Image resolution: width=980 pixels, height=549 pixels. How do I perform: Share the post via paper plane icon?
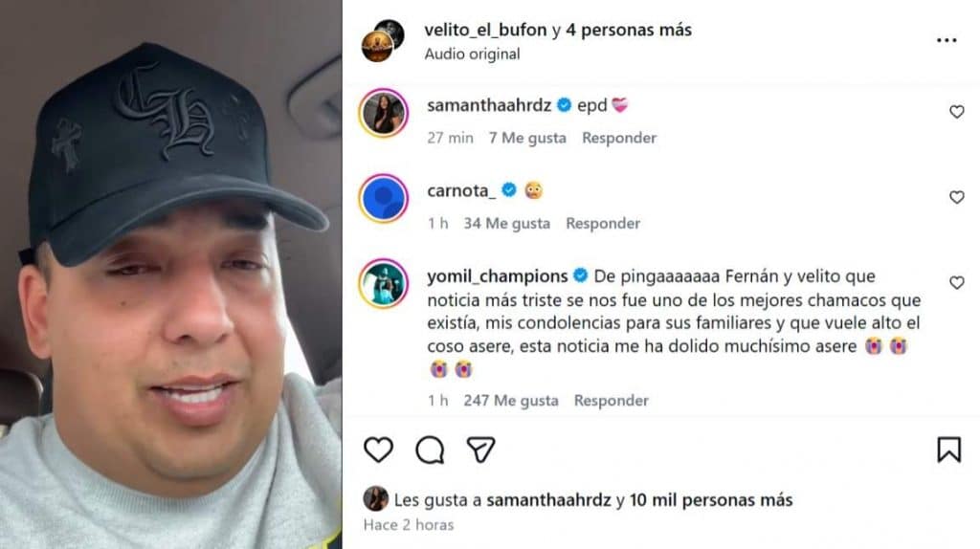pos(480,450)
